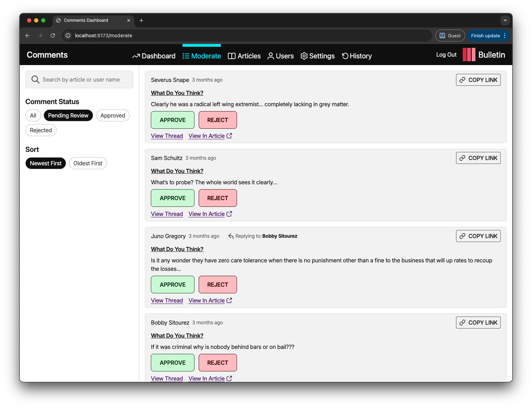Reject Juno Gregory's comment
The image size is (532, 408).
[218, 285]
